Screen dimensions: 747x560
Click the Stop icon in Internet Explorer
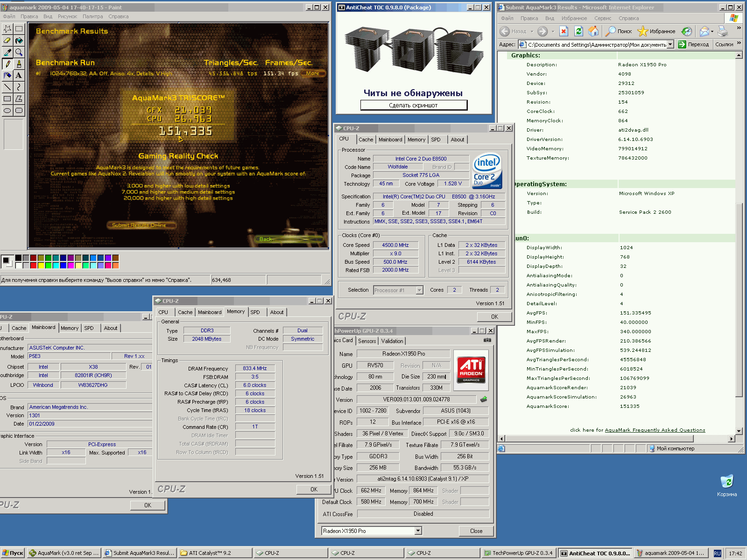(564, 31)
